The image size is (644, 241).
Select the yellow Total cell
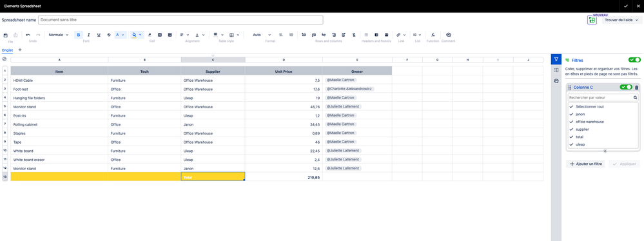(213, 177)
